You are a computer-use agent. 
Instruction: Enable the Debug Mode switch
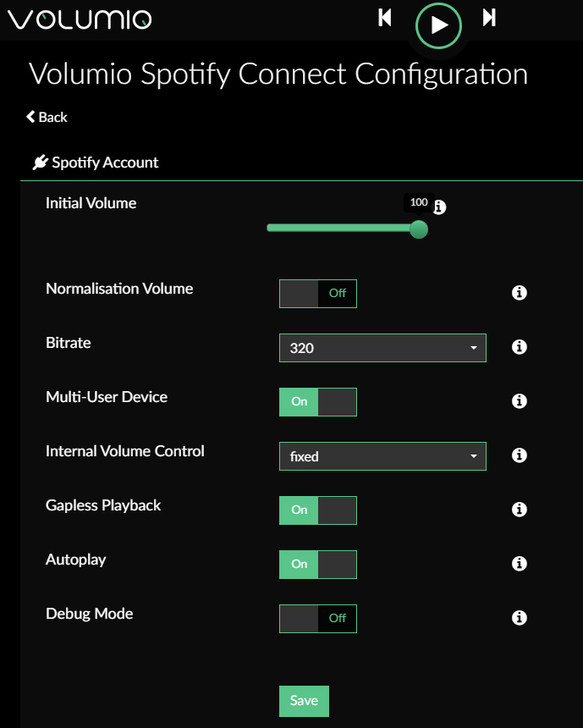(318, 619)
